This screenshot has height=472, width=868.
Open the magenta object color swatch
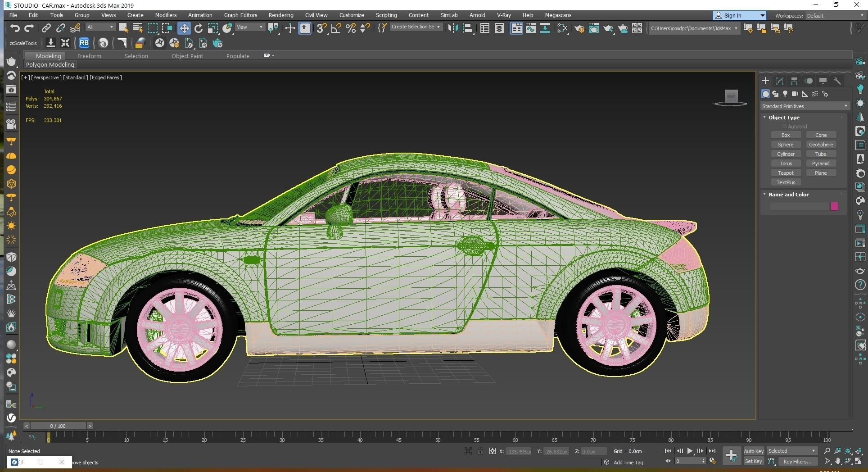[834, 206]
